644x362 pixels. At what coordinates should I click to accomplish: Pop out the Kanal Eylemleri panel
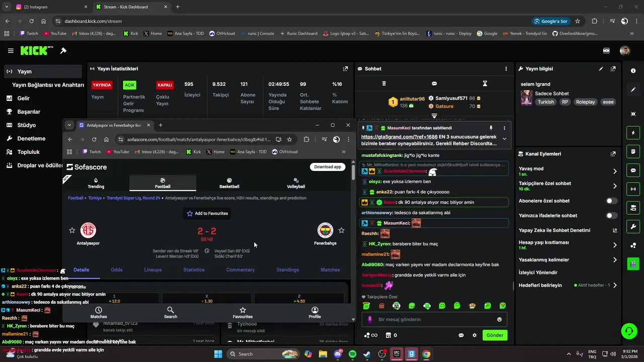tap(613, 154)
